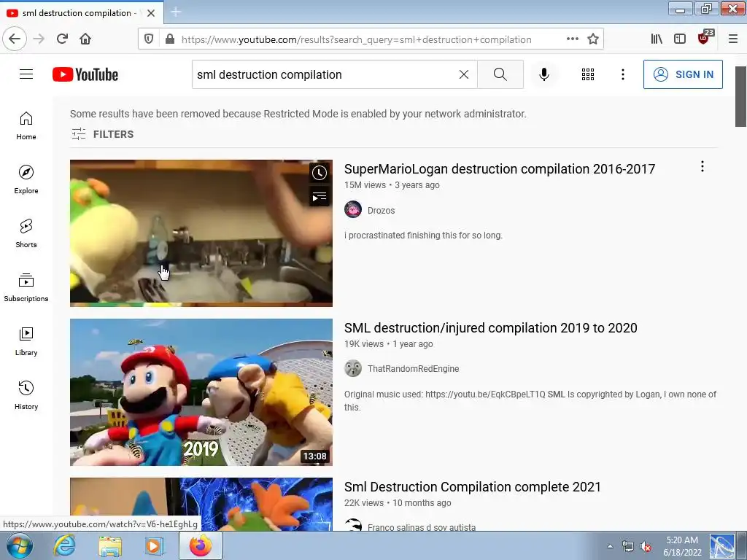Open the Firefox Library button
747x560 pixels.
(x=657, y=39)
